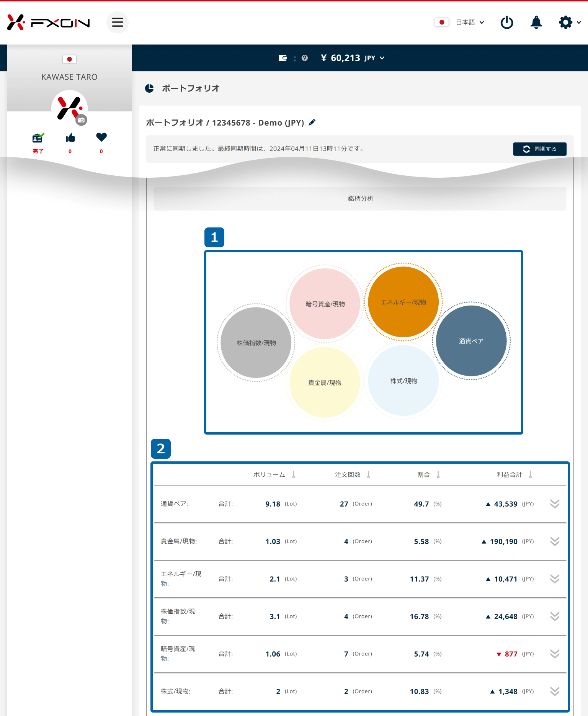Expand the 通貨ペア row details

coord(555,504)
